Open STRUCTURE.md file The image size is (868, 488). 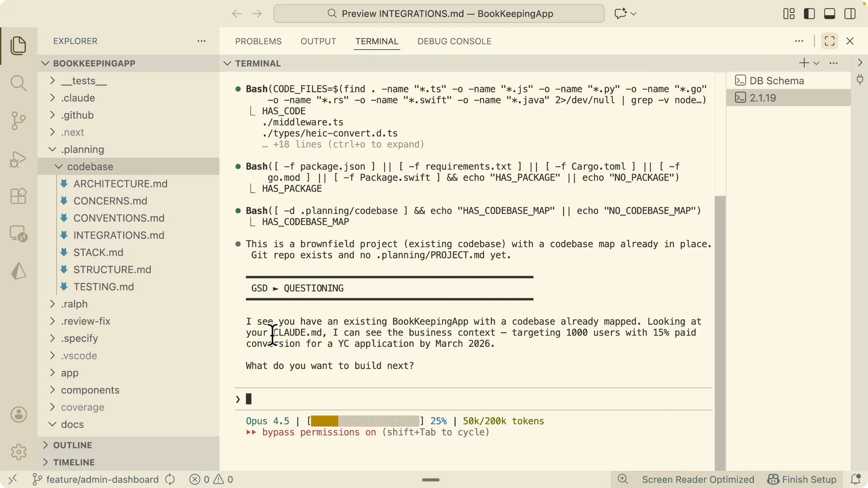pyautogui.click(x=128, y=270)
